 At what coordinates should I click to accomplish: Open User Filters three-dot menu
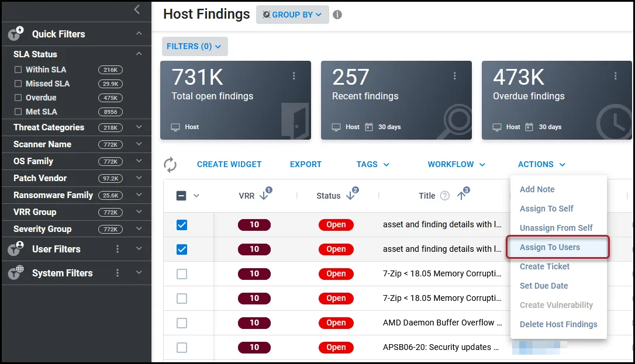(x=118, y=249)
